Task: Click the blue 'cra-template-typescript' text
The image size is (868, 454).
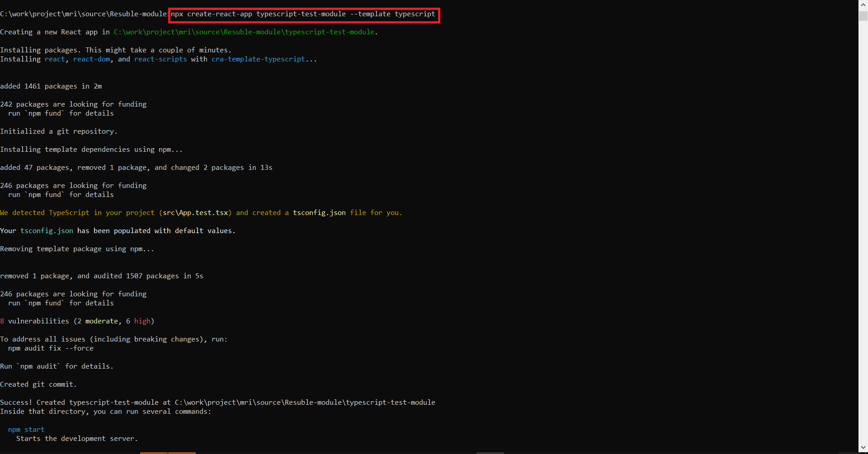Action: tap(258, 59)
